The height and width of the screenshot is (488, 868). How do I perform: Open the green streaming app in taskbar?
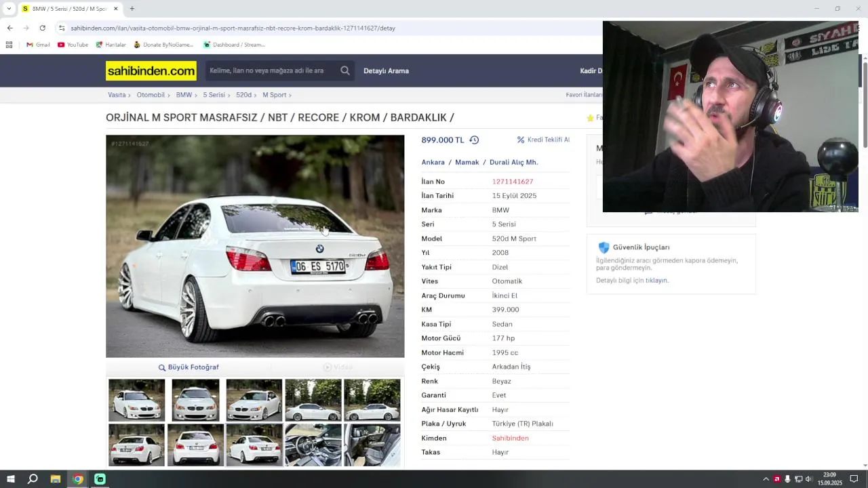tap(100, 479)
